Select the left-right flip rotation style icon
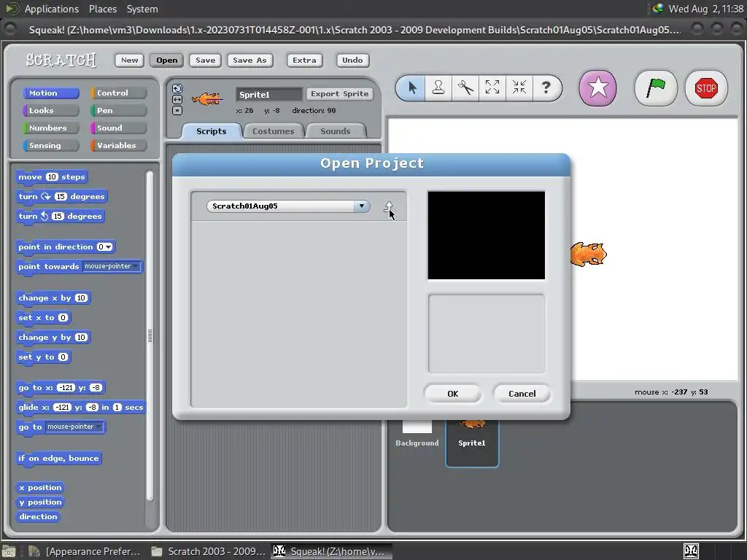Image resolution: width=747 pixels, height=560 pixels. (177, 99)
